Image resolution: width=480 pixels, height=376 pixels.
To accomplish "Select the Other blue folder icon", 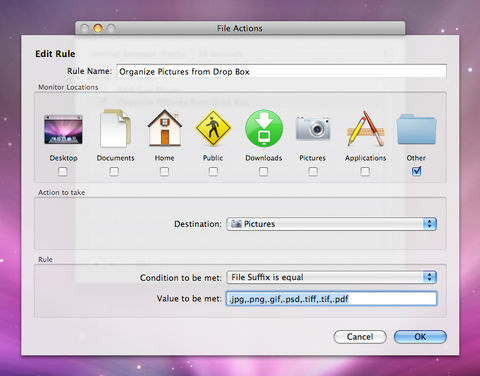I will point(416,129).
